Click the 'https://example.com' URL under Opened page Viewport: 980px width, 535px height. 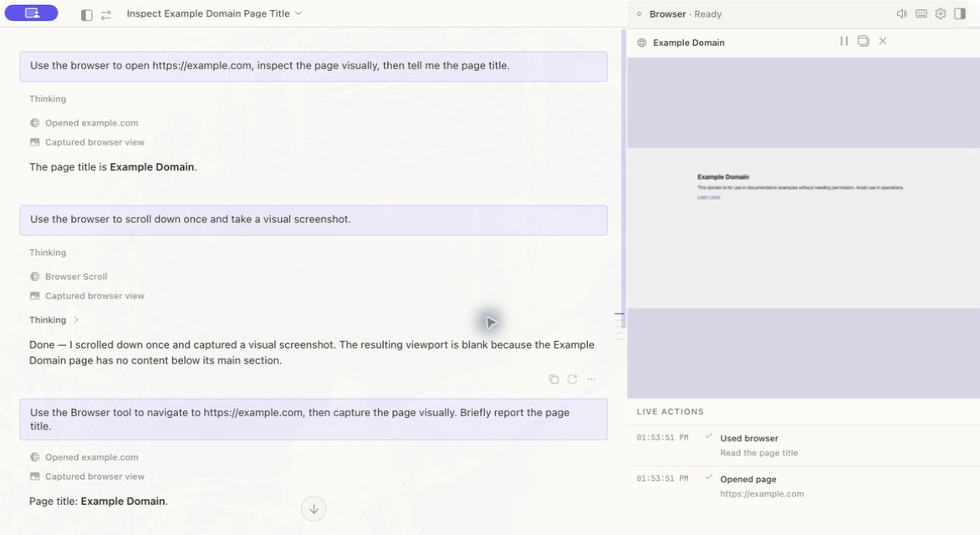click(x=762, y=494)
